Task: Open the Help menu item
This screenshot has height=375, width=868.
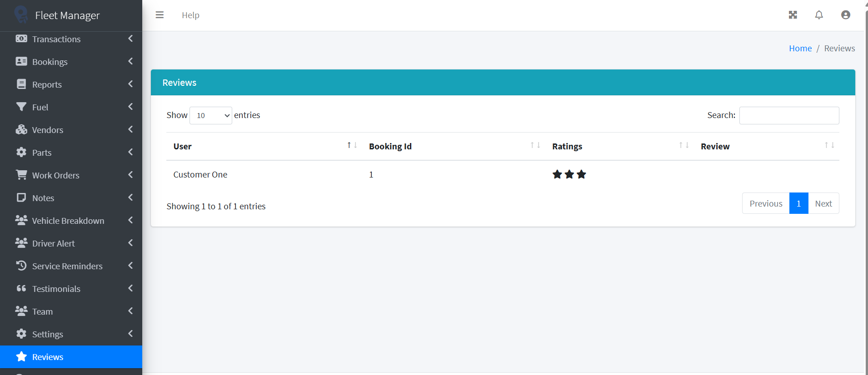Action: (x=190, y=15)
